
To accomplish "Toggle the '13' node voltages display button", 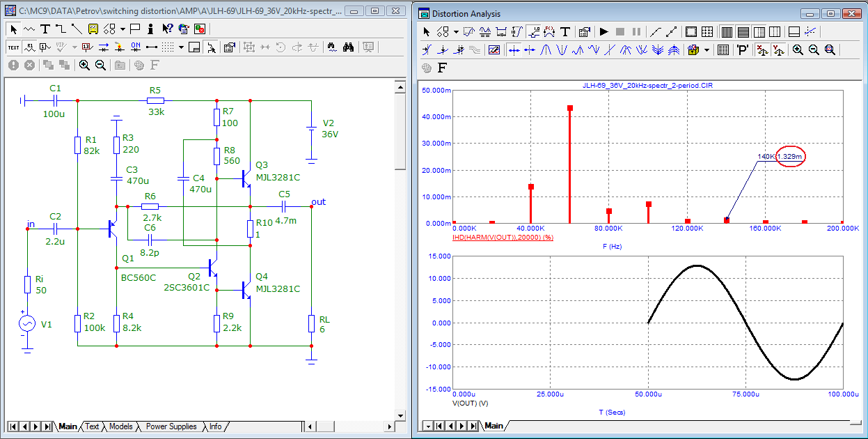I will click(88, 47).
